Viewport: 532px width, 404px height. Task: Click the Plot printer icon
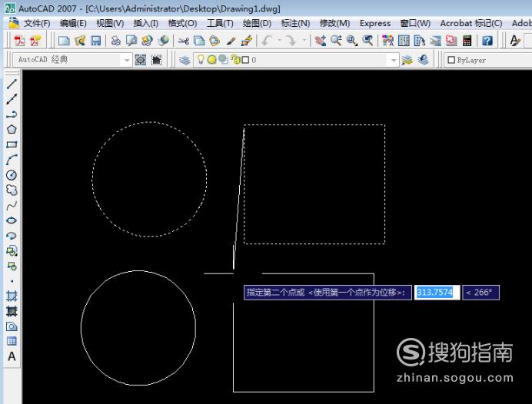[x=115, y=41]
